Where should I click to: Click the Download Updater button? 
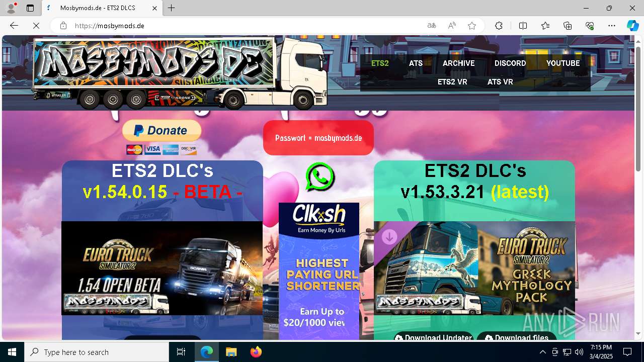[x=434, y=336]
